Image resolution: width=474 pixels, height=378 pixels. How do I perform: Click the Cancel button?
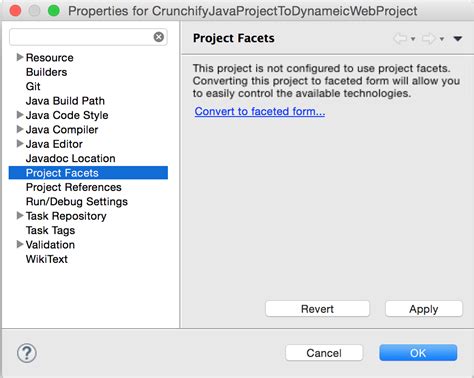324,353
